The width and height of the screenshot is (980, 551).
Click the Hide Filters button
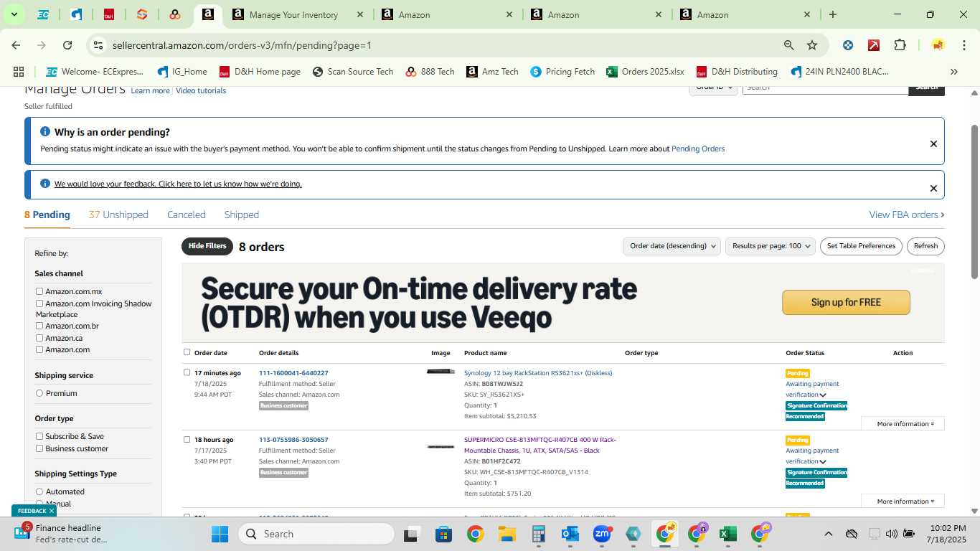[207, 246]
